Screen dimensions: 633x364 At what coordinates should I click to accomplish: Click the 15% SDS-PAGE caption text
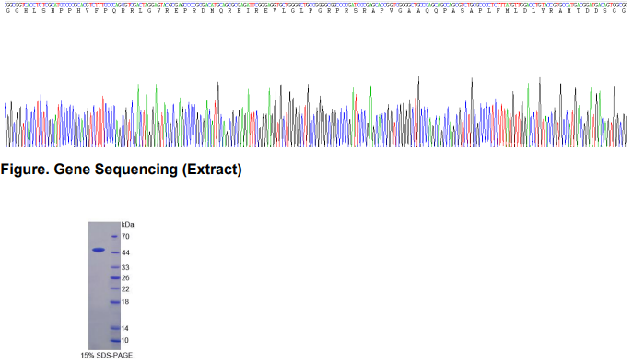pos(107,356)
